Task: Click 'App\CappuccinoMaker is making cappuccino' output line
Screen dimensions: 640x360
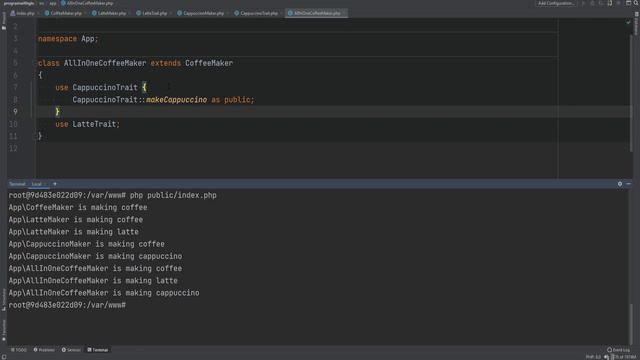Action: [95, 256]
